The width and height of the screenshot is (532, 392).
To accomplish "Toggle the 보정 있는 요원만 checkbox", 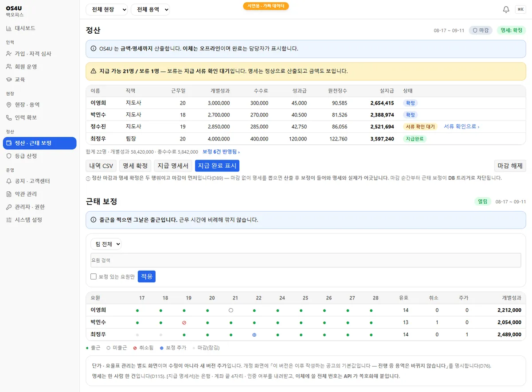I will 94,276.
